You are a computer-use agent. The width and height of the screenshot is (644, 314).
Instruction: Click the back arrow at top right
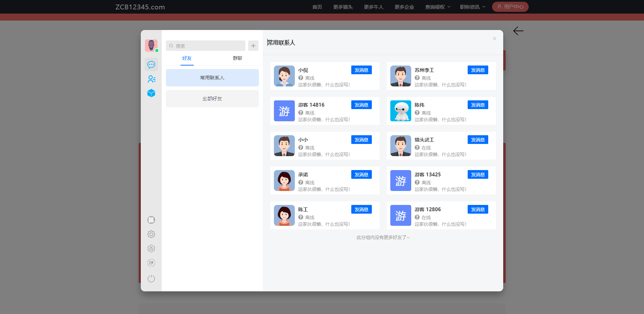[518, 31]
